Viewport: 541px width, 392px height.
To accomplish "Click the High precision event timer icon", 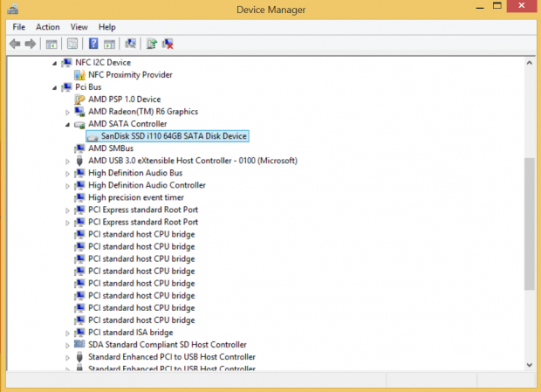I will click(x=79, y=197).
